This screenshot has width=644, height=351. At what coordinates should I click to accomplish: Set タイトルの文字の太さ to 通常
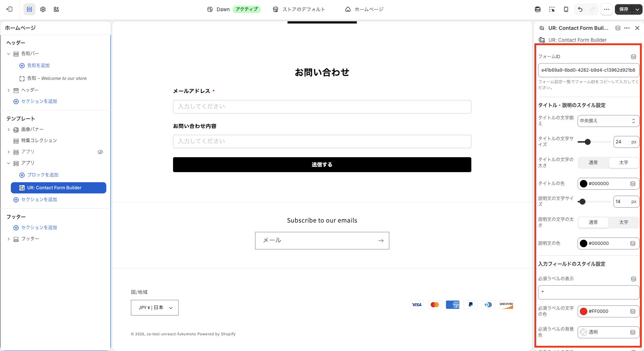point(593,163)
